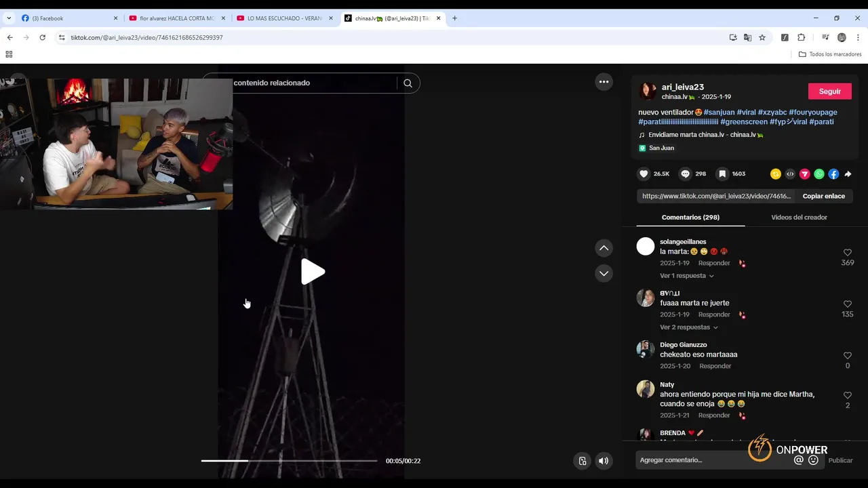
Task: Expand 'Ver 2 respuestas' replies
Action: click(x=689, y=327)
